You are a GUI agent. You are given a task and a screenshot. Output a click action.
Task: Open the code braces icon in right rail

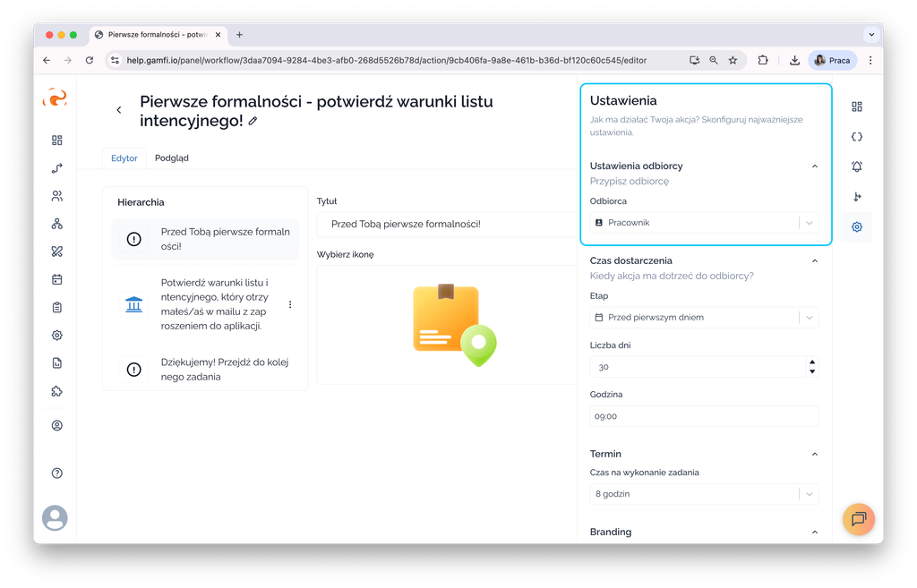857,137
